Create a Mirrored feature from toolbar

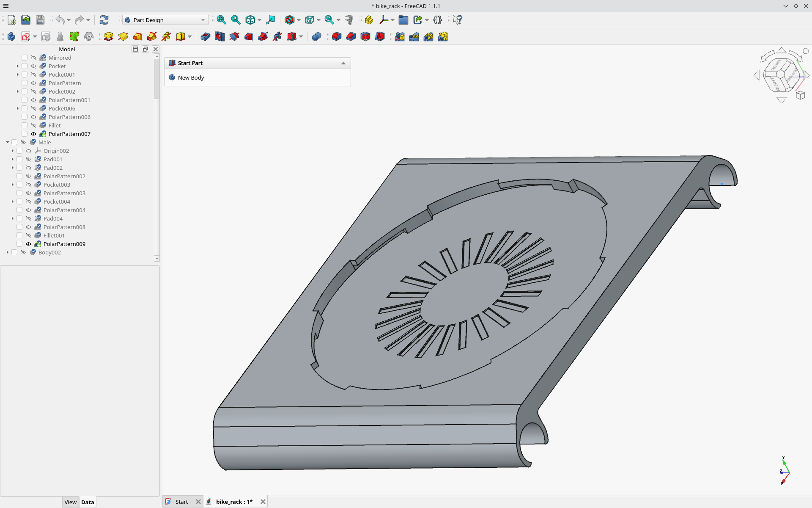[x=400, y=37]
